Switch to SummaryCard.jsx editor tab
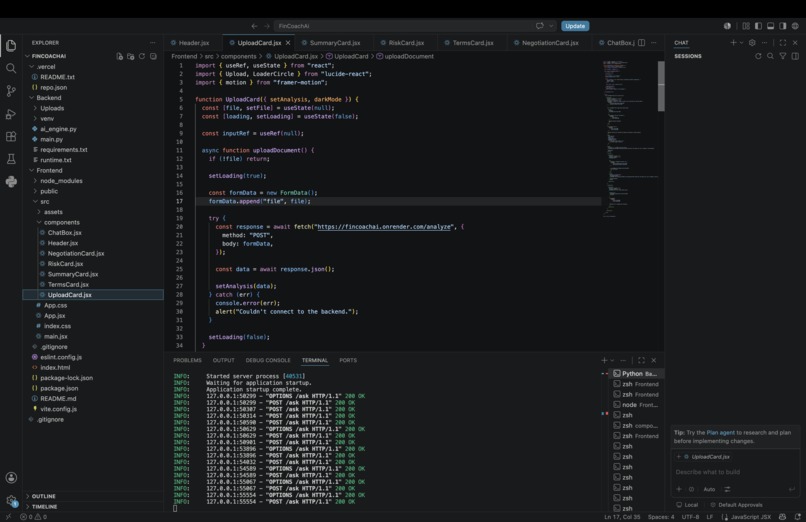Viewport: 806px width, 522px height. [335, 43]
